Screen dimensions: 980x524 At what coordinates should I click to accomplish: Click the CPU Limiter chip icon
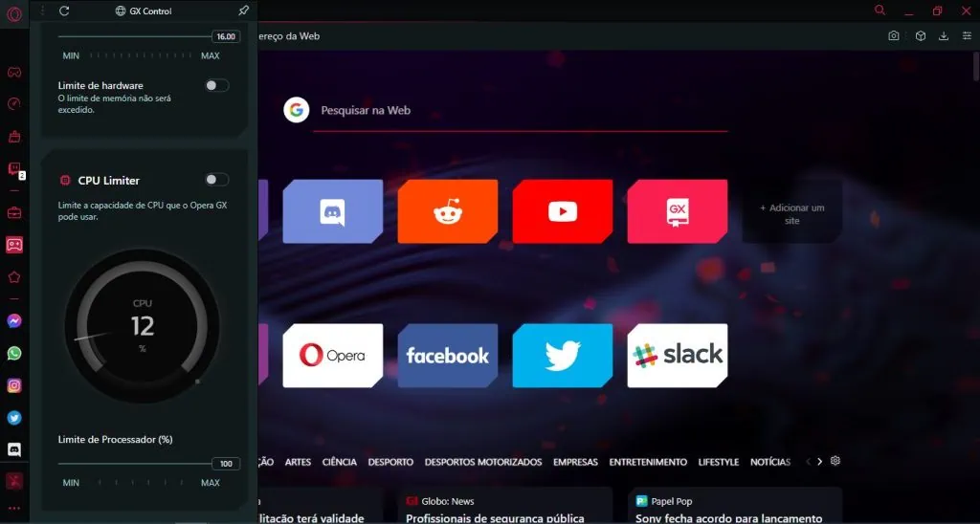click(x=64, y=181)
